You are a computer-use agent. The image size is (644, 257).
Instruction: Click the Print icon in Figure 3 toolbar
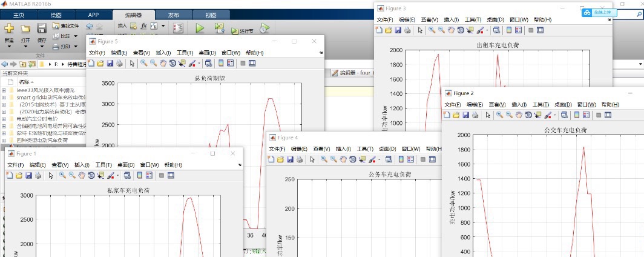point(407,30)
